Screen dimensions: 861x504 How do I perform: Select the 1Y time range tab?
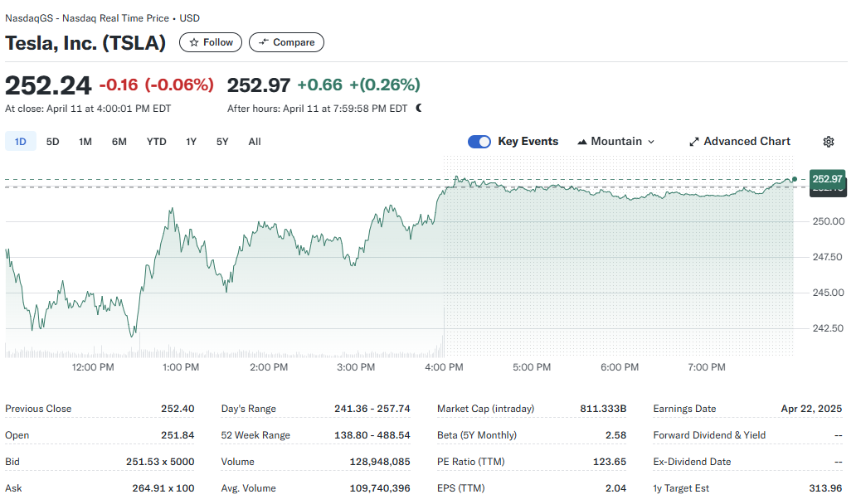191,142
